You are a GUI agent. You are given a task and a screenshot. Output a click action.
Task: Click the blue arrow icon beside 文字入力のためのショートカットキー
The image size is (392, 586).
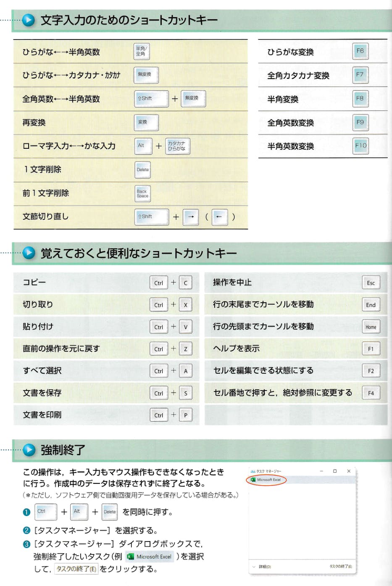tap(29, 20)
